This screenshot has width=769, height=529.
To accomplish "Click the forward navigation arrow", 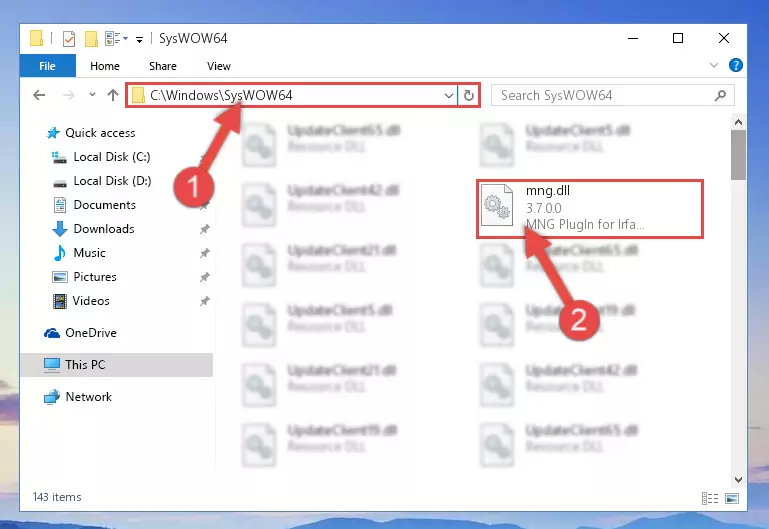I will tap(69, 95).
